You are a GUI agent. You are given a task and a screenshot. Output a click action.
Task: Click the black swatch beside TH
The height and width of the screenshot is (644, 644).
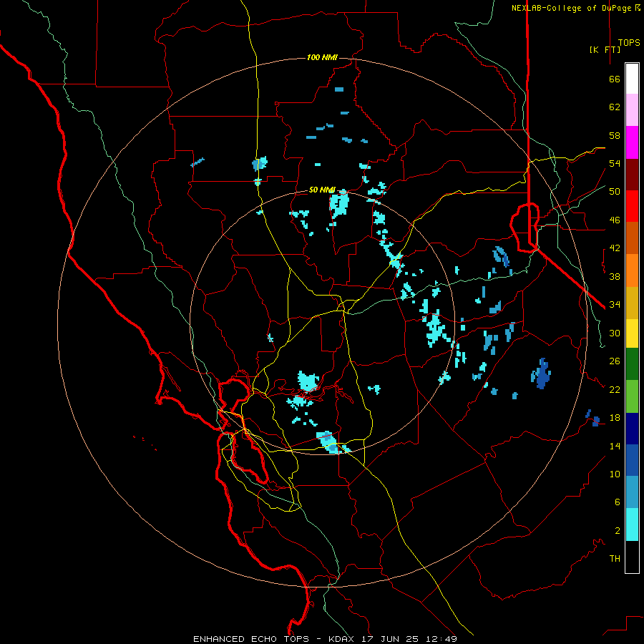[x=632, y=557]
